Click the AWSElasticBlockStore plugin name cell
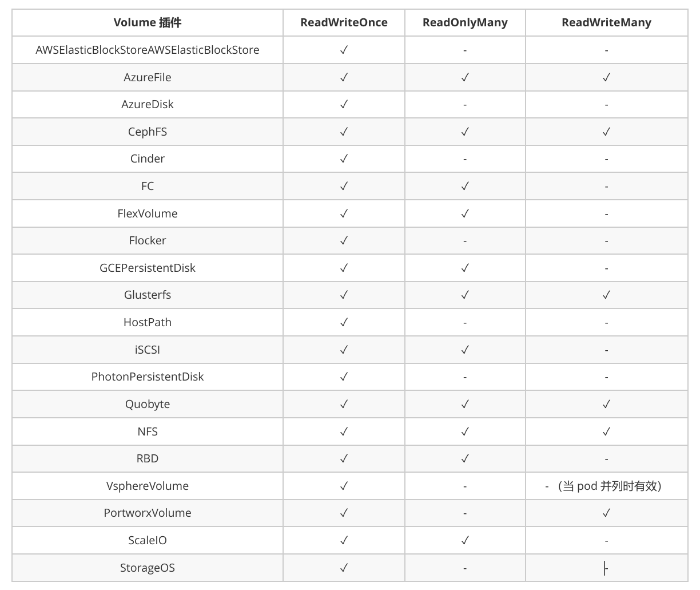Viewport: 700px width, 590px height. (148, 50)
